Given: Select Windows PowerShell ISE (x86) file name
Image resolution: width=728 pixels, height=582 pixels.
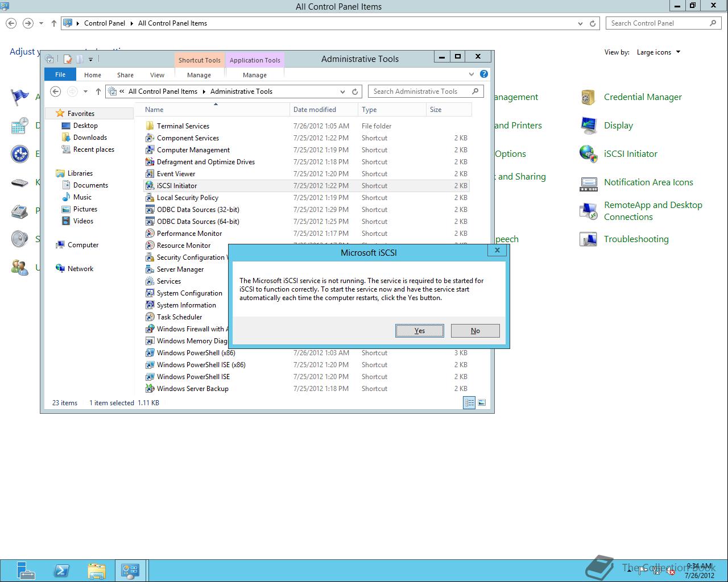Looking at the screenshot, I should tap(201, 365).
